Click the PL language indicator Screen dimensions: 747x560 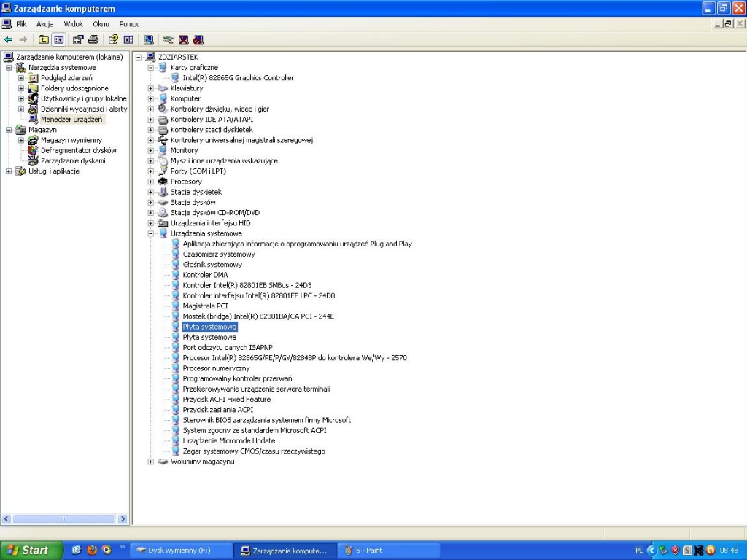[639, 551]
